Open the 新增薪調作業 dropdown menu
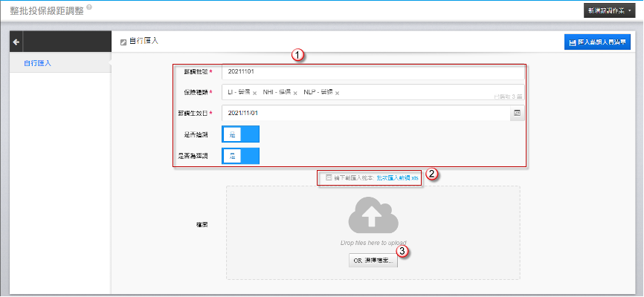644x297 pixels. pos(610,10)
